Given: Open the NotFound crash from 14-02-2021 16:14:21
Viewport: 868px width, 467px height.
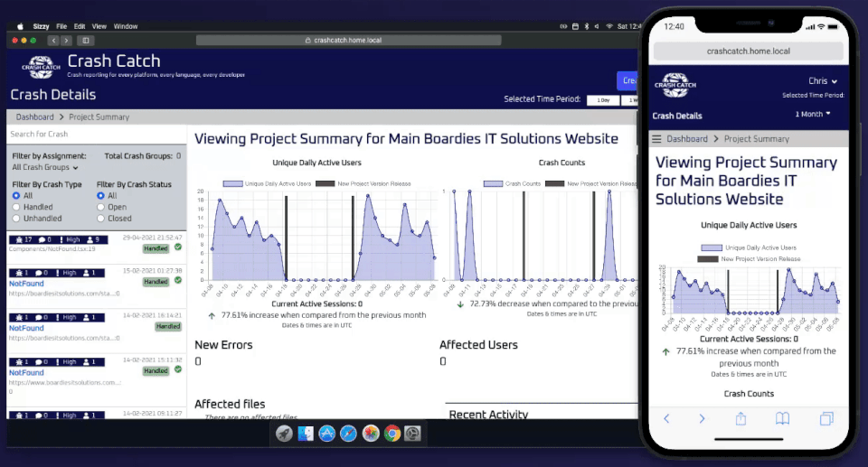Looking at the screenshot, I should 26,328.
